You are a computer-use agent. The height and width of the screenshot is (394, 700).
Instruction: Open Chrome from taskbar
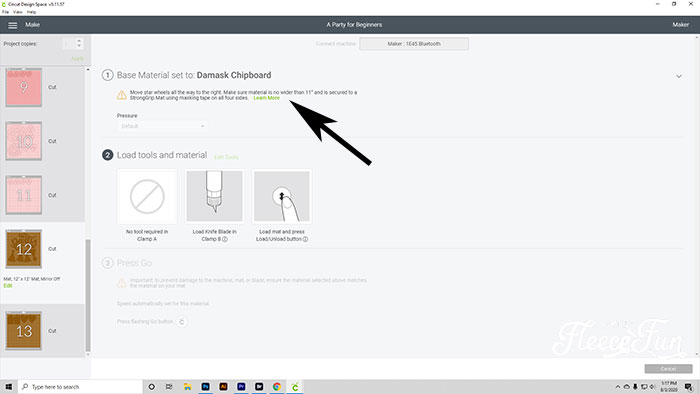(277, 387)
